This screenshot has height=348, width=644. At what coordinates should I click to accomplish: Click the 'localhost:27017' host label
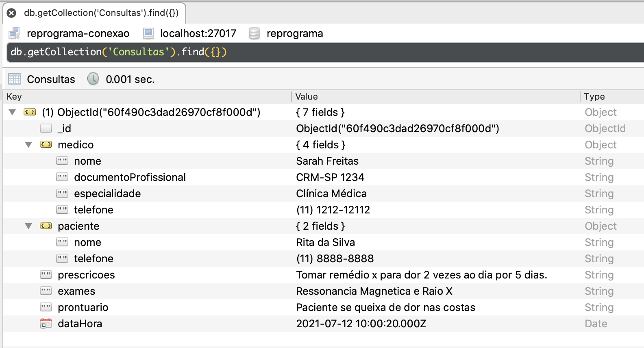(x=198, y=33)
